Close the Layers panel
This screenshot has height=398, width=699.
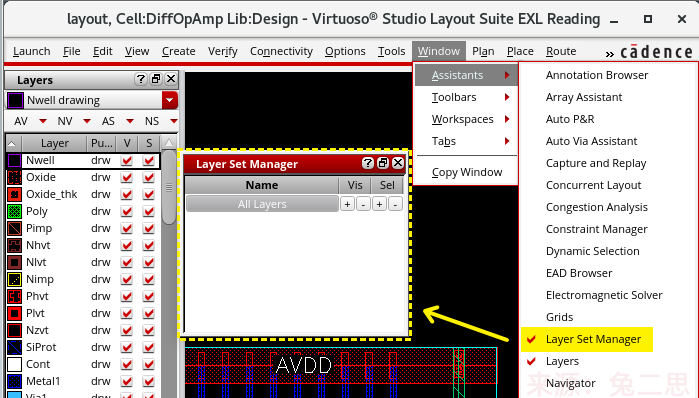171,79
